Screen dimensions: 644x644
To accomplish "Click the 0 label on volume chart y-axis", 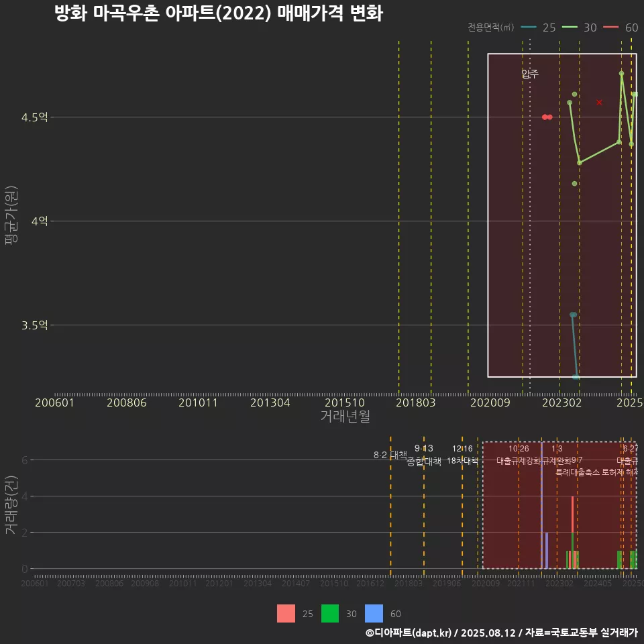I will tap(25, 569).
